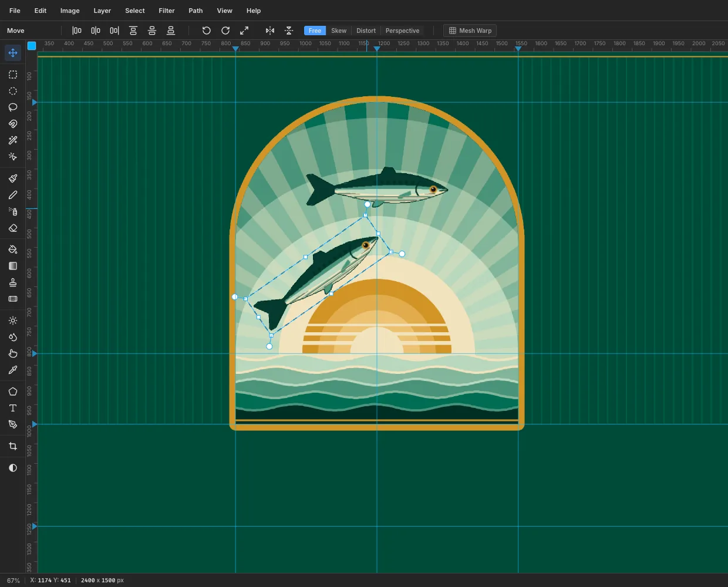The image size is (728, 587).
Task: Open the File menu
Action: tap(15, 11)
